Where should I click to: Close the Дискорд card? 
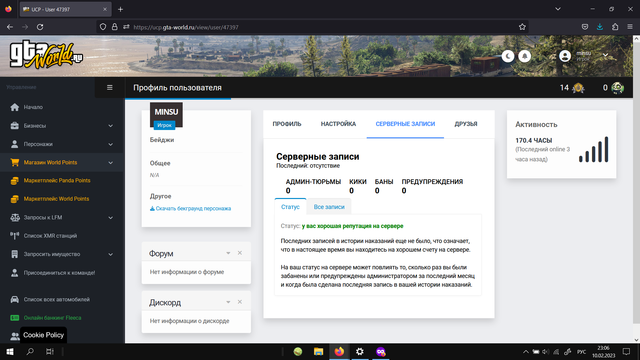[240, 302]
